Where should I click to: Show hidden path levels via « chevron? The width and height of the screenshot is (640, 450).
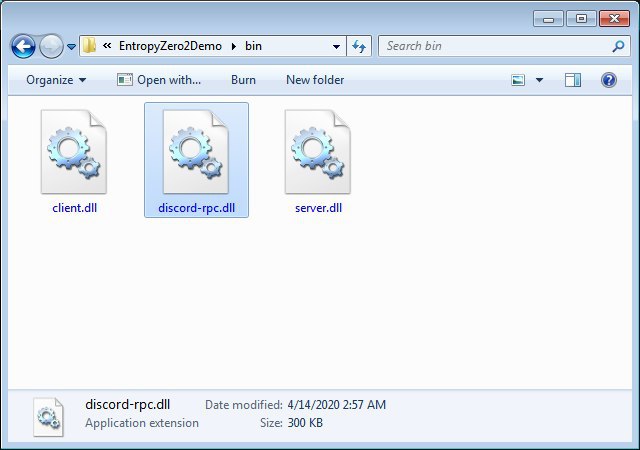[107, 46]
